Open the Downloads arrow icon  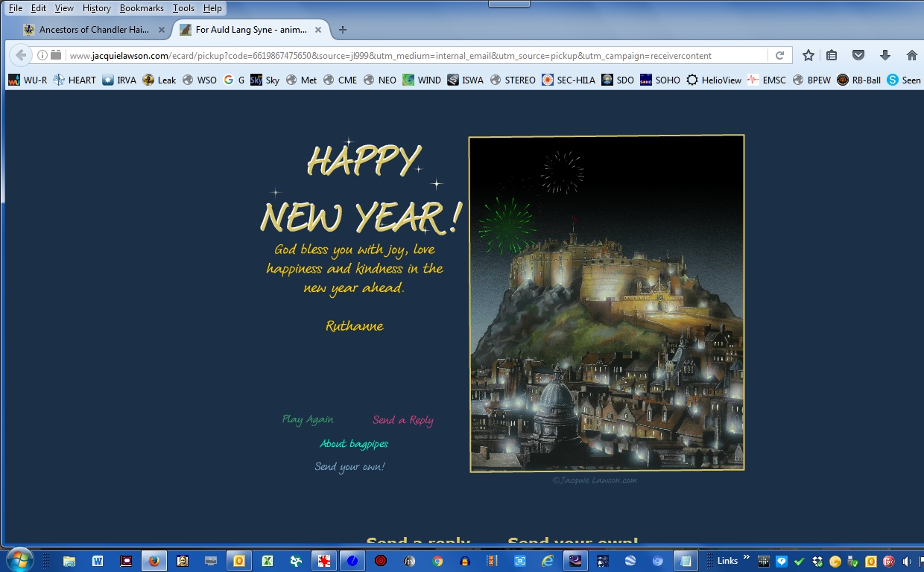(x=885, y=55)
